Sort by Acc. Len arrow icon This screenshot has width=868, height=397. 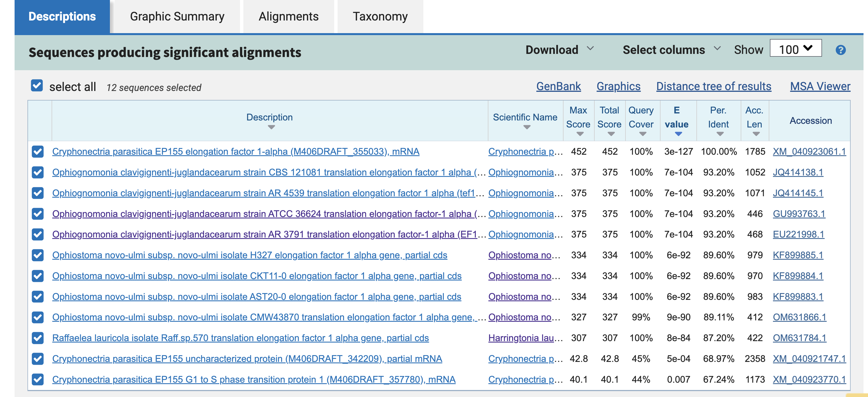click(756, 134)
